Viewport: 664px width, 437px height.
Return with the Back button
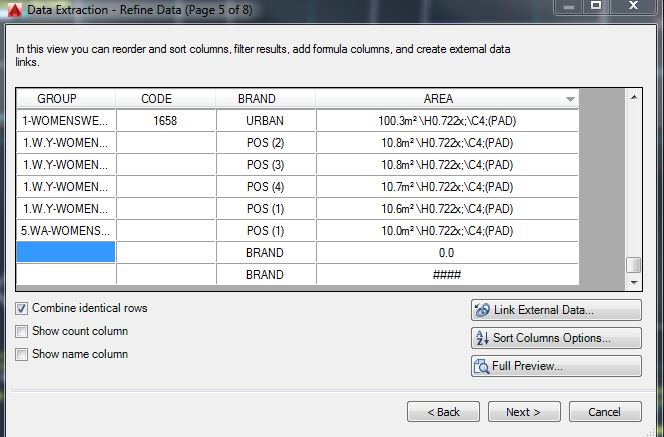click(x=443, y=412)
